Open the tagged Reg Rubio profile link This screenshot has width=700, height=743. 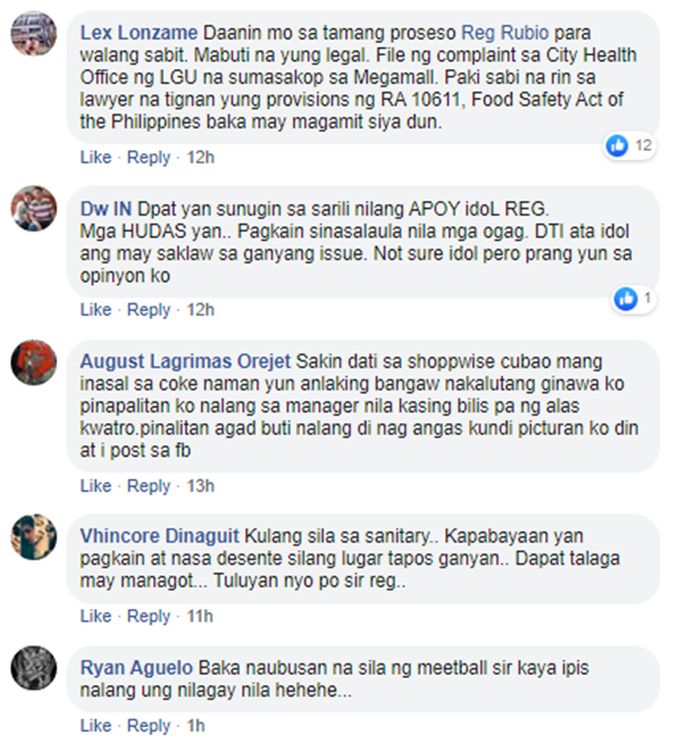click(x=505, y=33)
